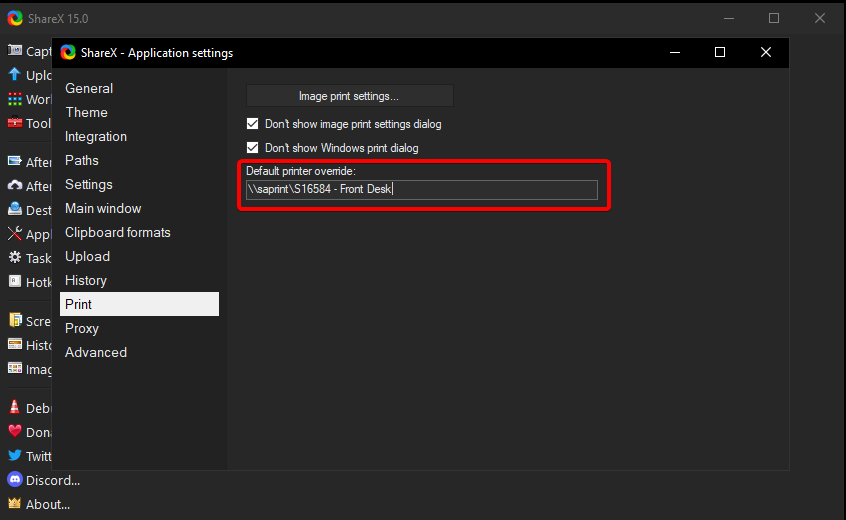Viewport: 846px width, 520px height.
Task: Click the After upload tasks cloud icon
Action: [15, 186]
